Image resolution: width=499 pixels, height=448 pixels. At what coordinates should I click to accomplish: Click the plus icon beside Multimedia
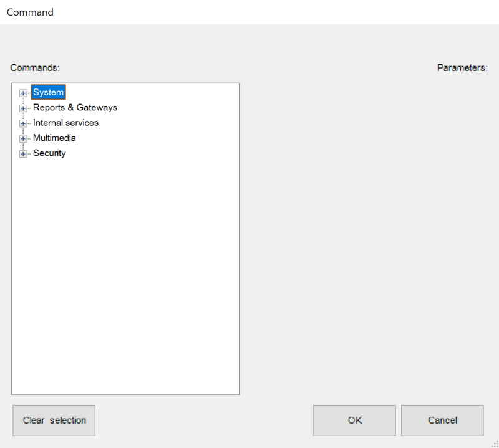click(x=23, y=138)
